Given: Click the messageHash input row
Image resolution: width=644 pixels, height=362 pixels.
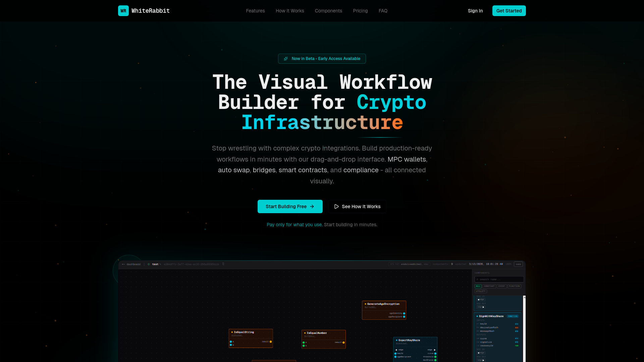Looking at the screenshot, I should (x=497, y=331).
